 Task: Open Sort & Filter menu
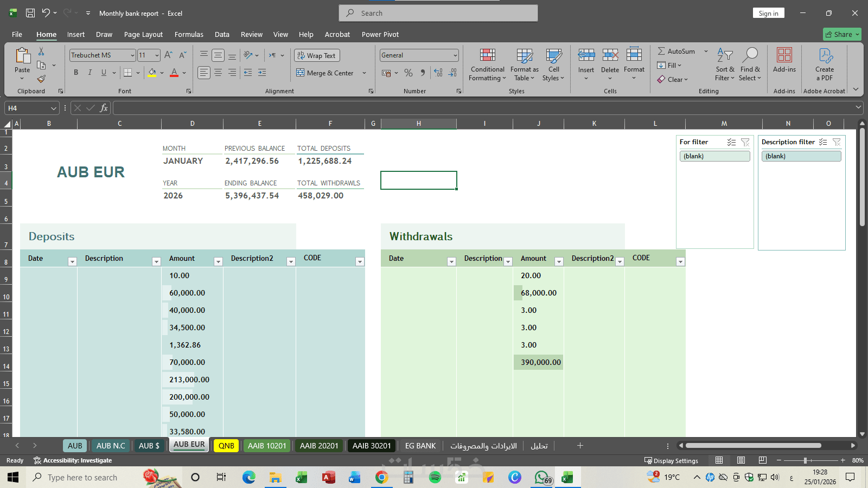[x=725, y=65]
